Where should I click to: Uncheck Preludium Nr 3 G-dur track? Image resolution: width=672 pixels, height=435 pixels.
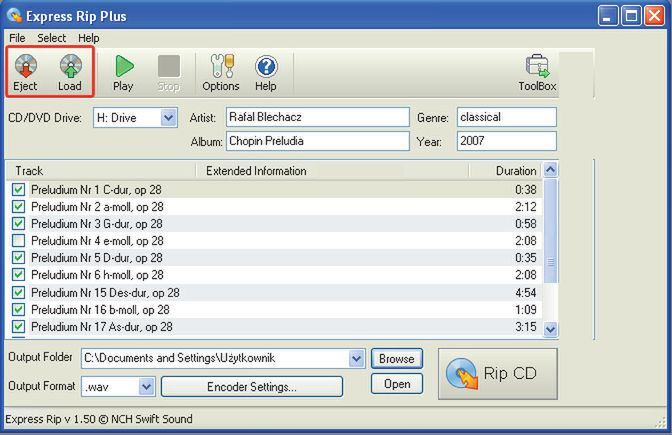tap(18, 224)
